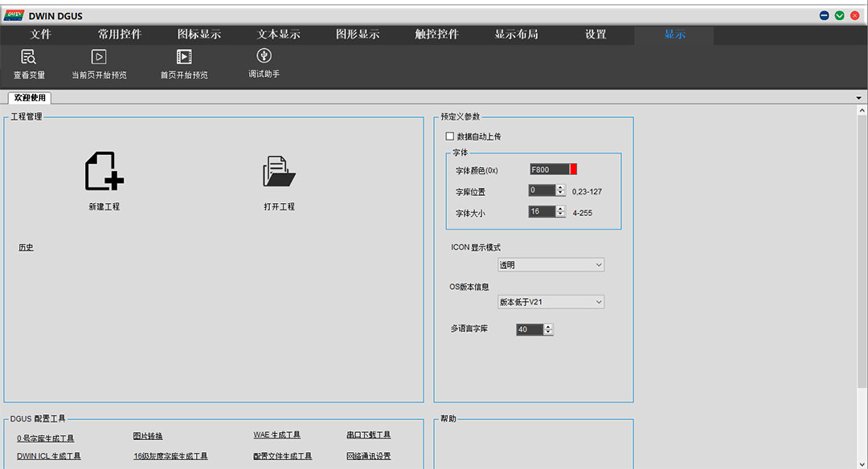Viewport: 868px width, 469px height.
Task: Click the 字体大小 value field showing 16
Action: click(x=542, y=211)
